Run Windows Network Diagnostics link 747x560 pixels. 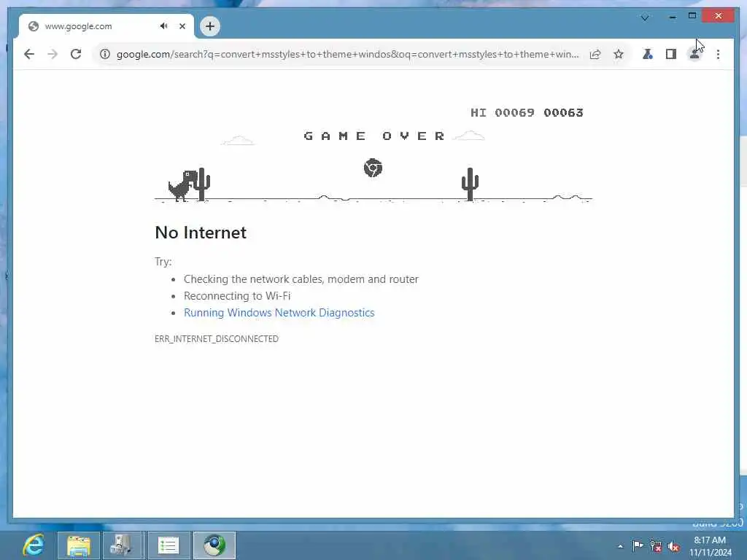(x=279, y=313)
